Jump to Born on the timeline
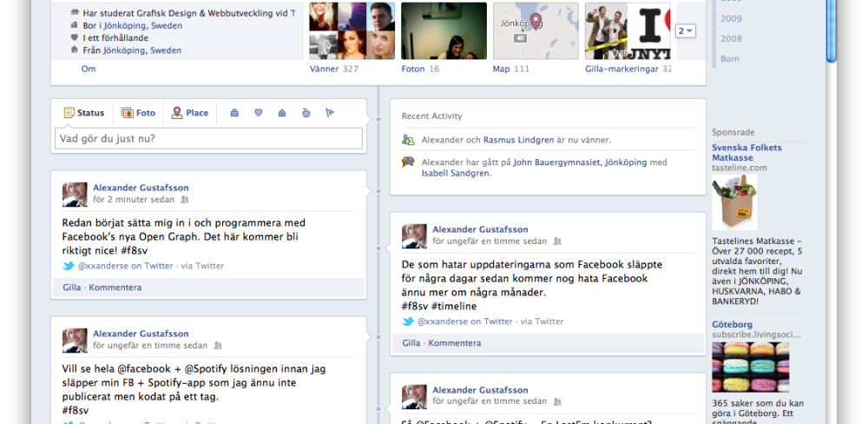 point(730,58)
